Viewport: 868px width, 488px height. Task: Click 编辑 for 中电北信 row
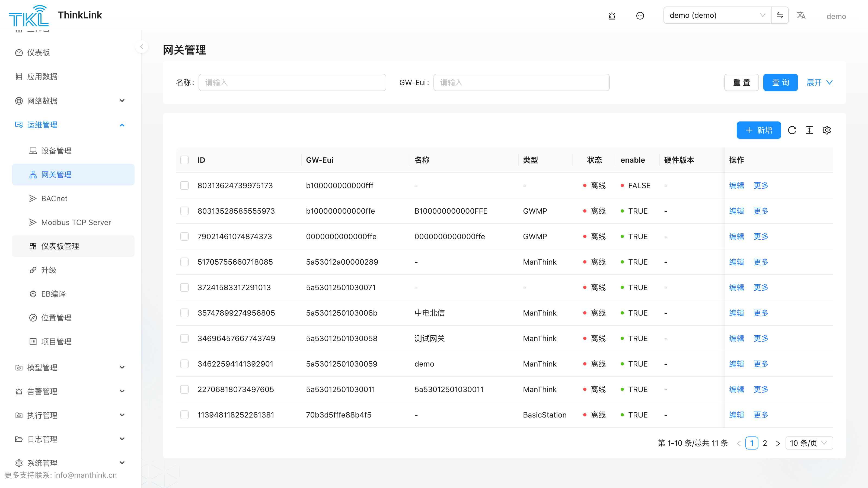coord(736,313)
